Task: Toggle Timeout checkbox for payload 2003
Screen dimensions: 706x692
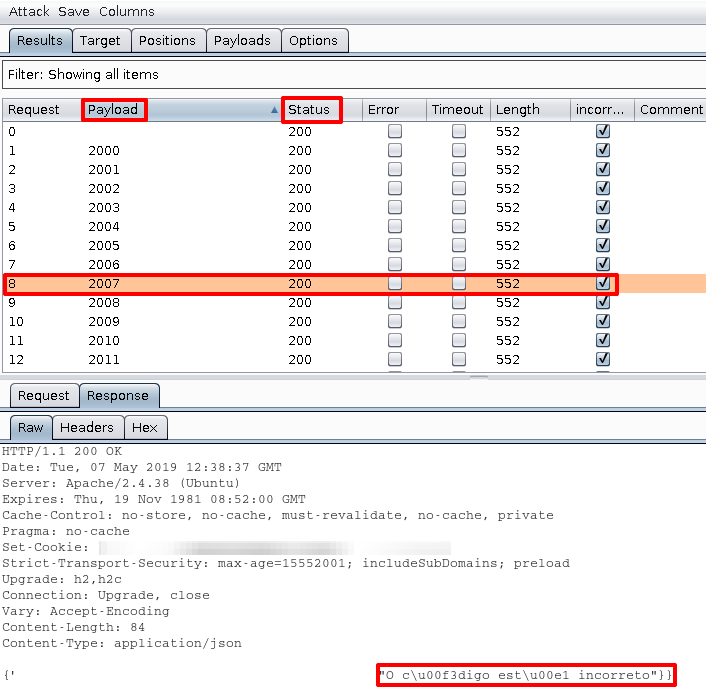Action: tap(458, 208)
